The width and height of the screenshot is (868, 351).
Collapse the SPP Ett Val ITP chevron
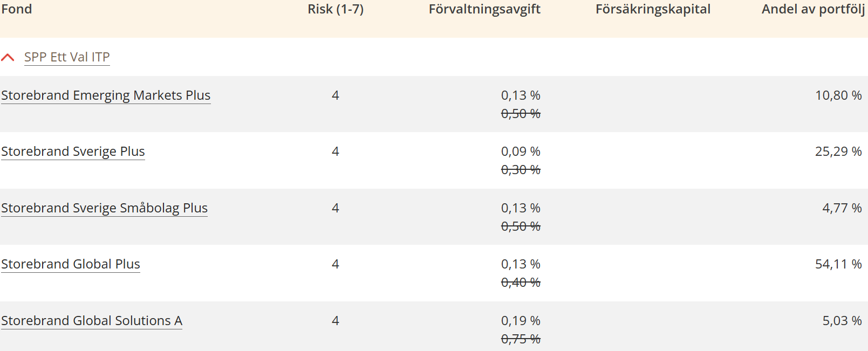[8, 57]
